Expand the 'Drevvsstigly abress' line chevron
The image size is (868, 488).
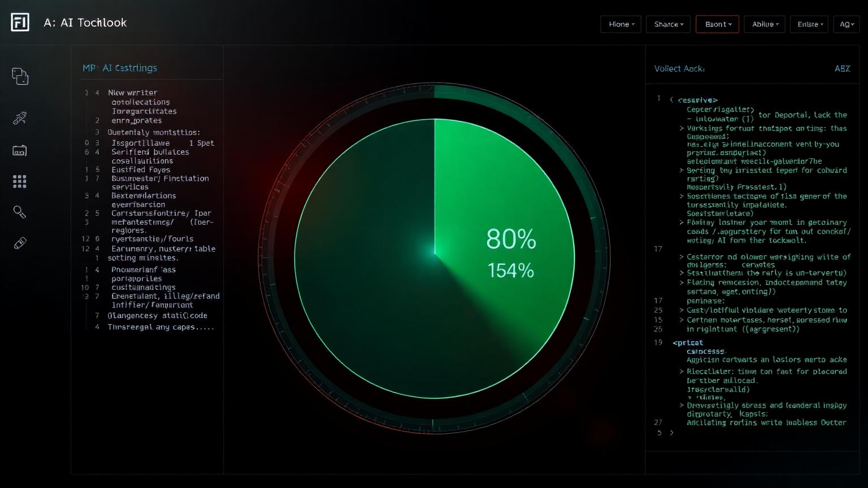pyautogui.click(x=682, y=406)
